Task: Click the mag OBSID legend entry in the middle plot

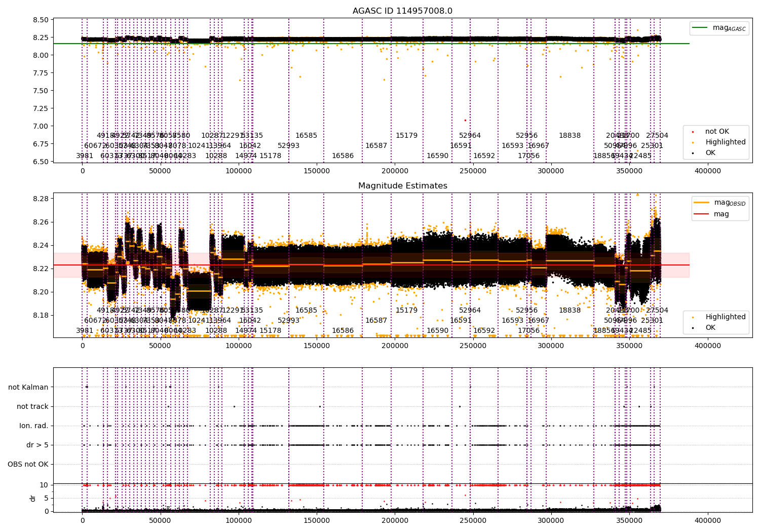Action: (720, 203)
